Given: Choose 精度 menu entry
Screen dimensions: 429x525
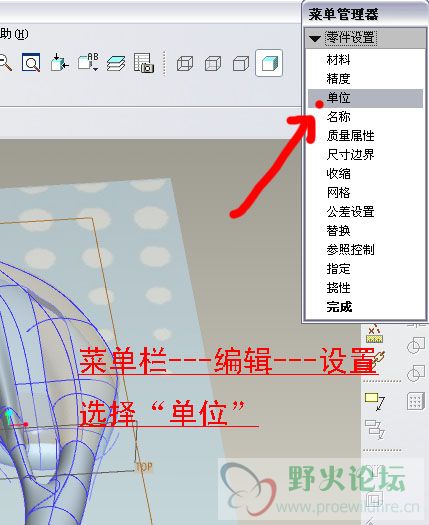Looking at the screenshot, I should point(339,79).
